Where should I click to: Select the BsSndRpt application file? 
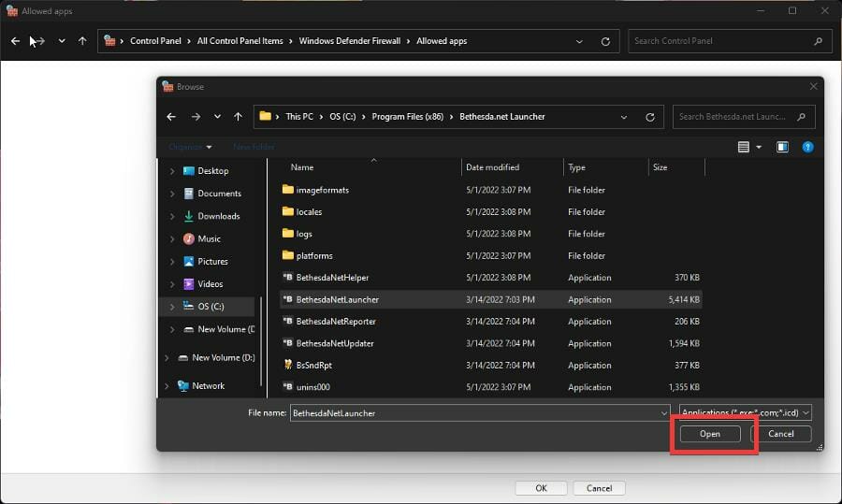coord(314,366)
